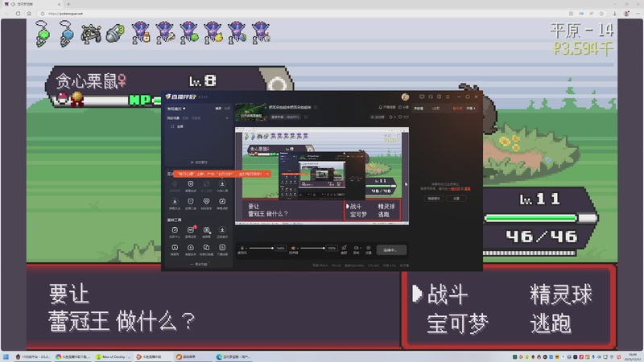Viewport: 644px width, 362px height.
Task: Open the copy-pages icon in bottom tools row
Action: [x=207, y=249]
